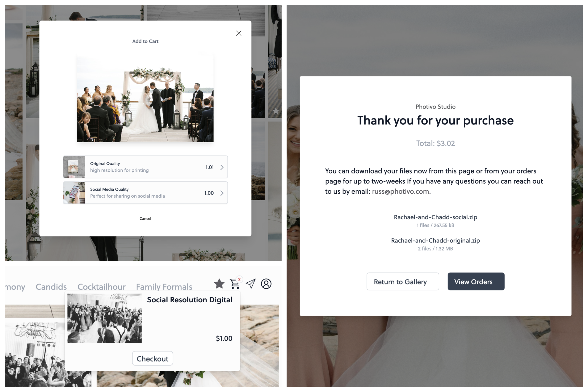
Task: Switch to the Cocktailhour tab
Action: (101, 287)
